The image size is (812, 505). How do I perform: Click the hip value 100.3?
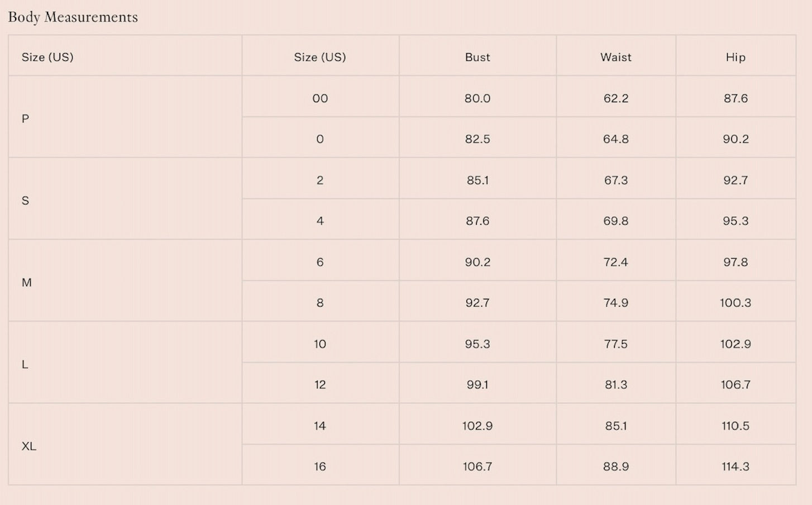735,303
